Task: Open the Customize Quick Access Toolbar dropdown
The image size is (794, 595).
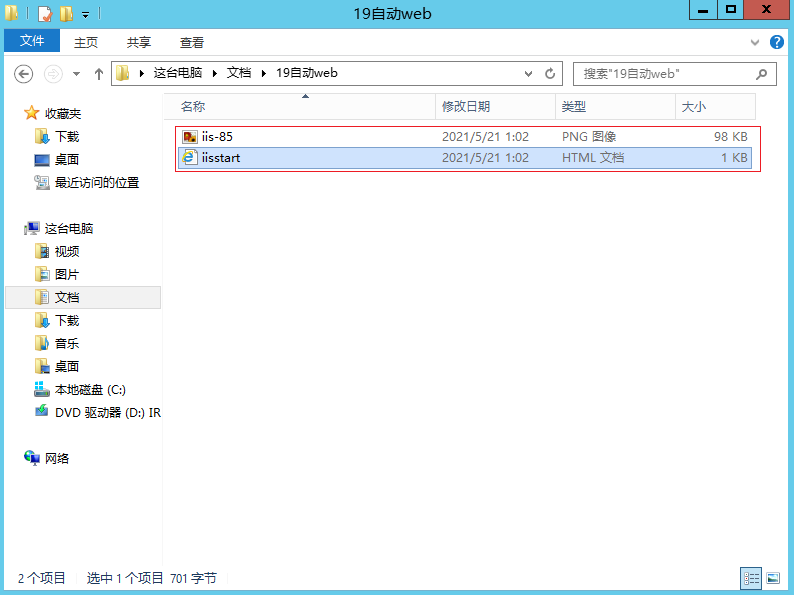Action: coord(85,14)
